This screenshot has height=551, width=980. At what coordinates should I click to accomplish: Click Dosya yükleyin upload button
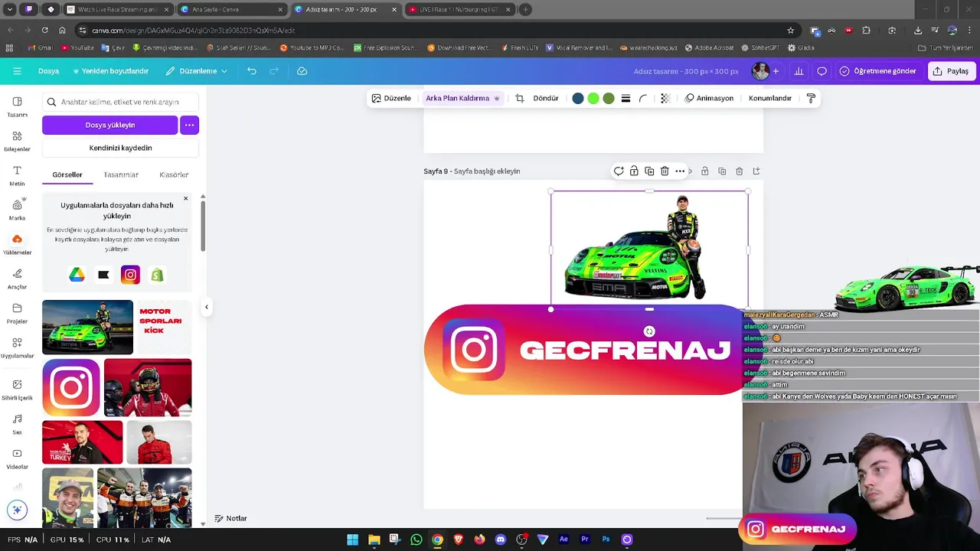click(109, 125)
